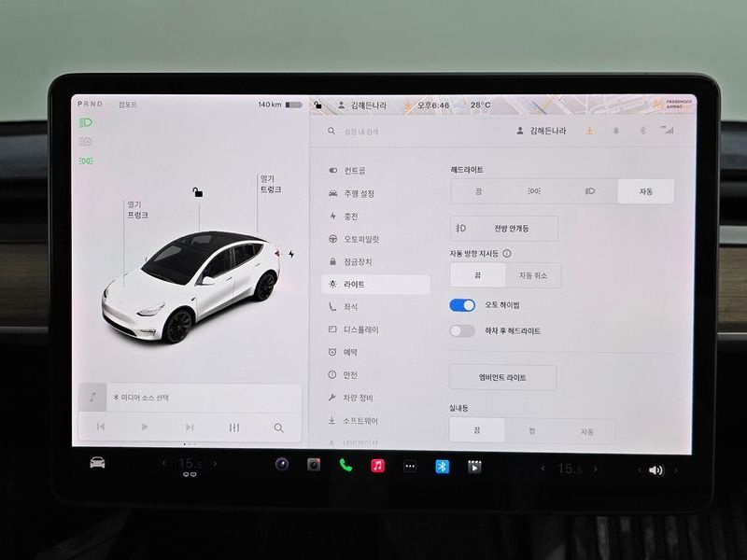Tap orange download icon in settings header
Image resolution: width=747 pixels, height=560 pixels.
[x=589, y=131]
